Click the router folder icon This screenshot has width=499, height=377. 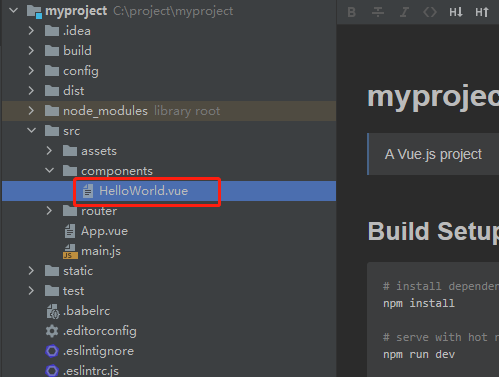(x=70, y=211)
